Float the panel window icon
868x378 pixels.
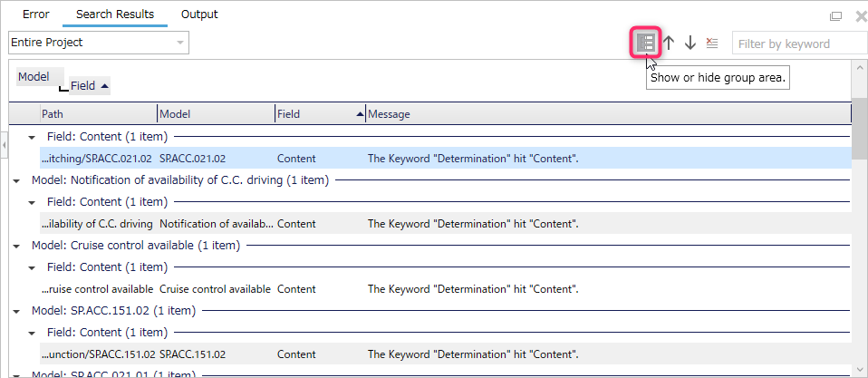click(836, 16)
